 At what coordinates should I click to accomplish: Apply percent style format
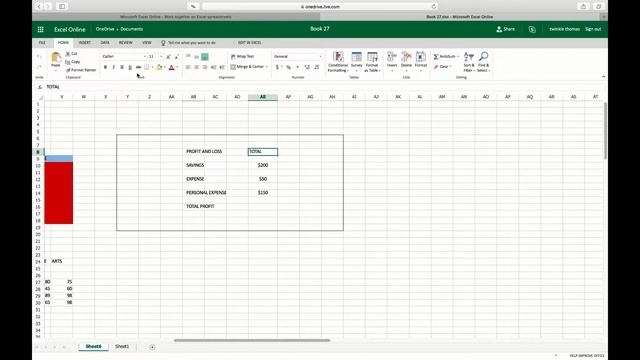289,67
